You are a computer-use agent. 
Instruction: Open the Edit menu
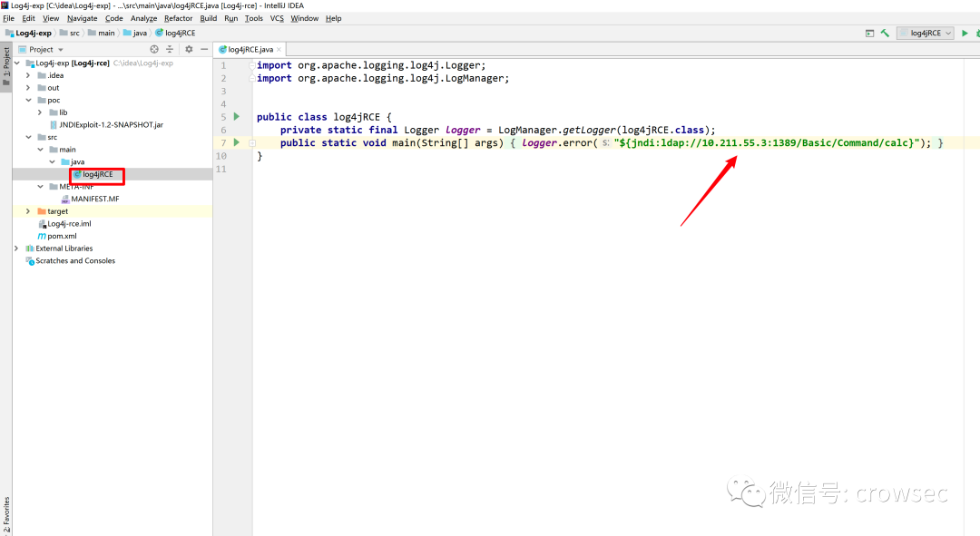[x=29, y=18]
